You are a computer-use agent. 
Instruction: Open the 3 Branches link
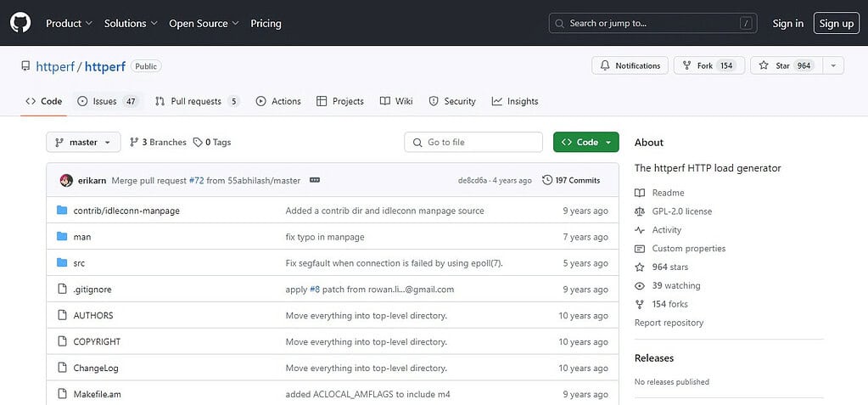tap(159, 143)
